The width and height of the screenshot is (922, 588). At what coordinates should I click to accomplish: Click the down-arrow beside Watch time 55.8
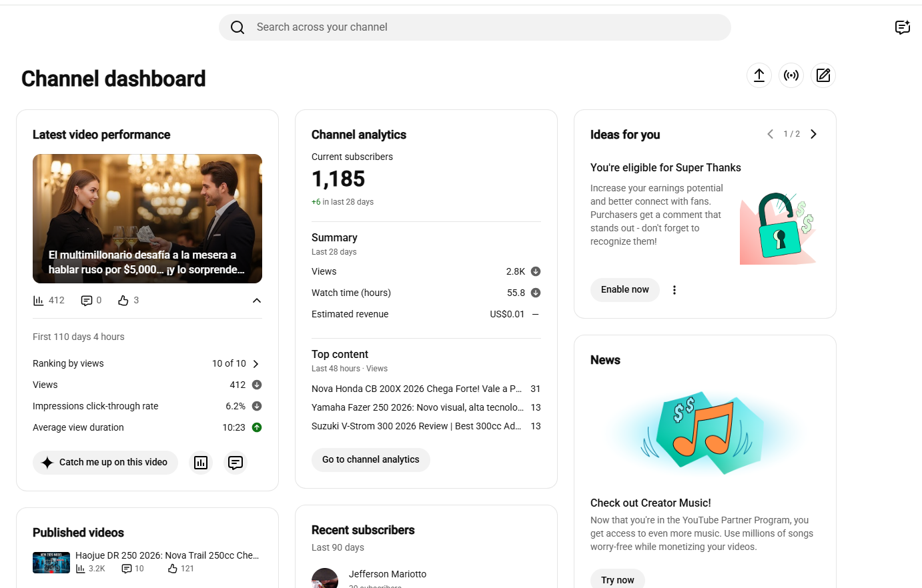click(536, 293)
